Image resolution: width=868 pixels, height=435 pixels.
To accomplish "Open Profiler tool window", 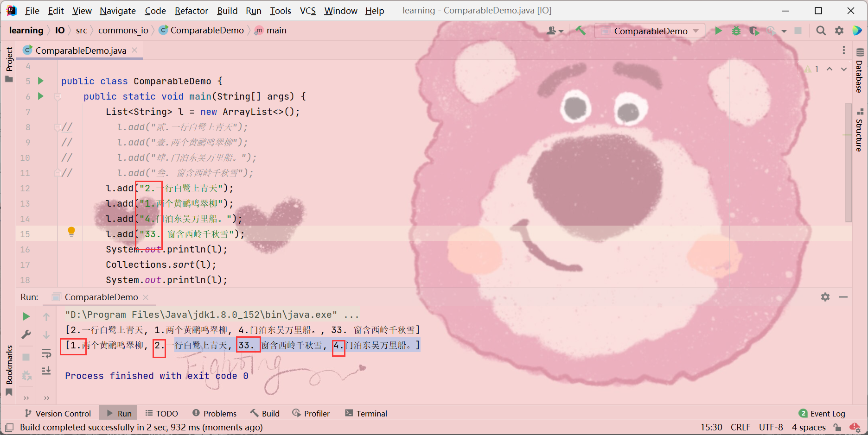I will point(311,413).
